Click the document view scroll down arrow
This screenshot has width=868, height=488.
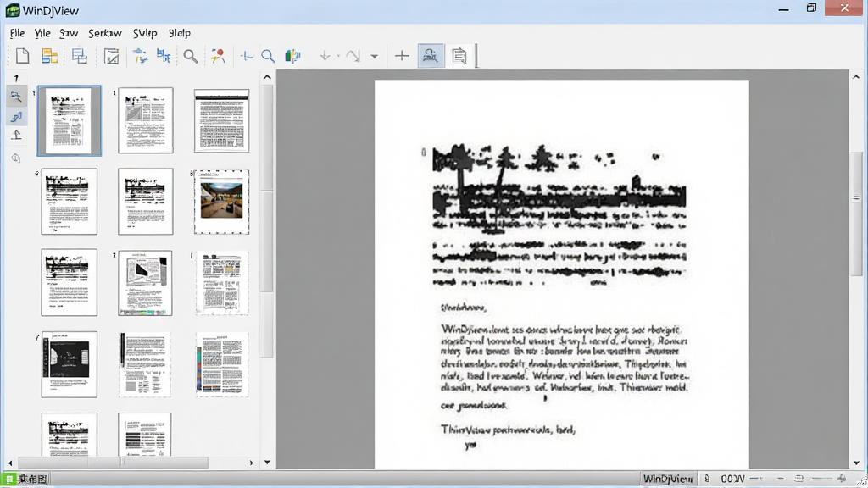click(856, 463)
